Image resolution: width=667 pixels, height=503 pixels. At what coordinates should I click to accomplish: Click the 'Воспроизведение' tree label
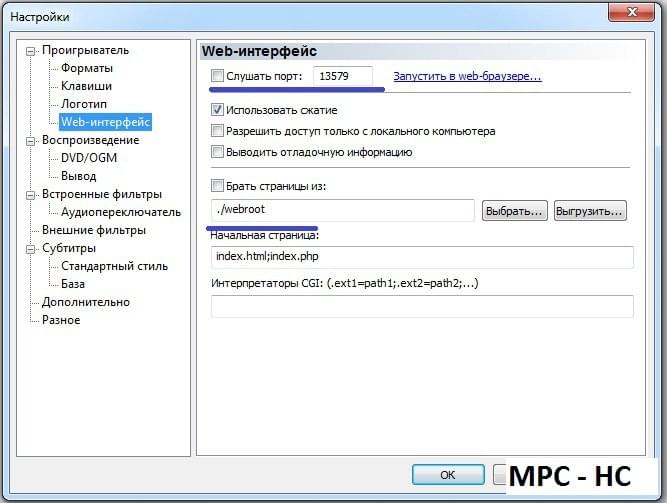pos(90,140)
